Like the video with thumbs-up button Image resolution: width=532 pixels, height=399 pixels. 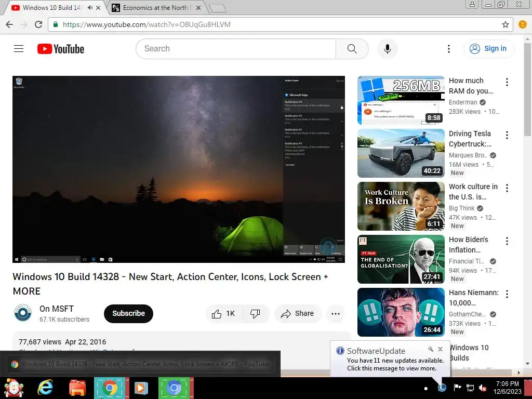click(x=223, y=313)
